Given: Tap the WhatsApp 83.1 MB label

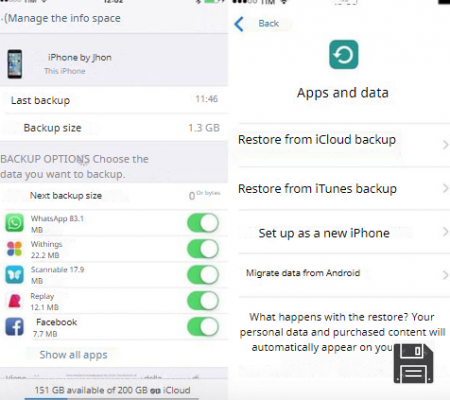Looking at the screenshot, I should coord(57,224).
